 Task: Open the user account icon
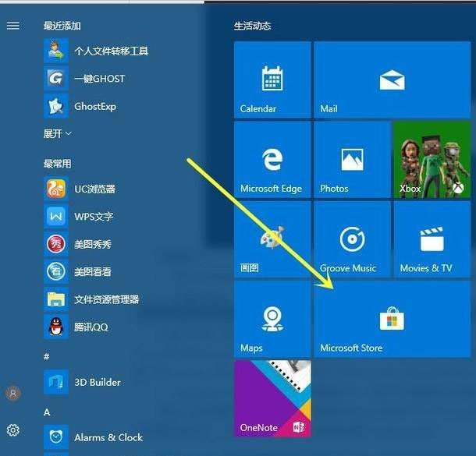click(x=13, y=394)
